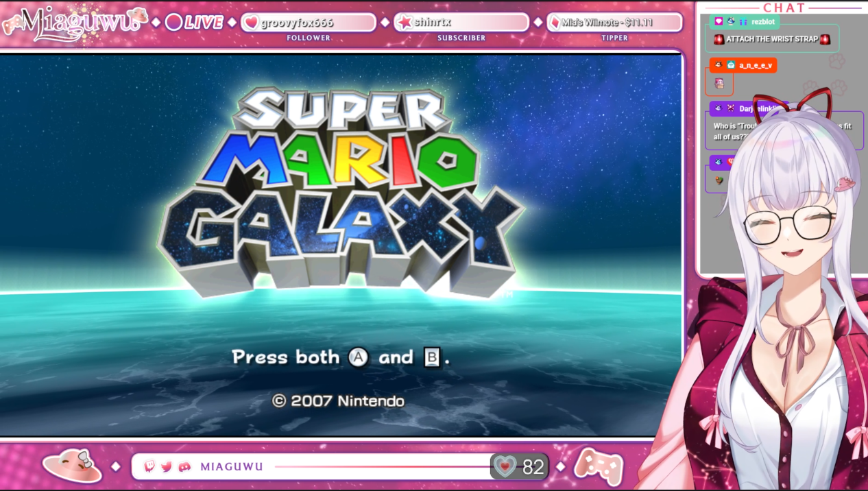Click the star icon beside shinrtx

(405, 22)
